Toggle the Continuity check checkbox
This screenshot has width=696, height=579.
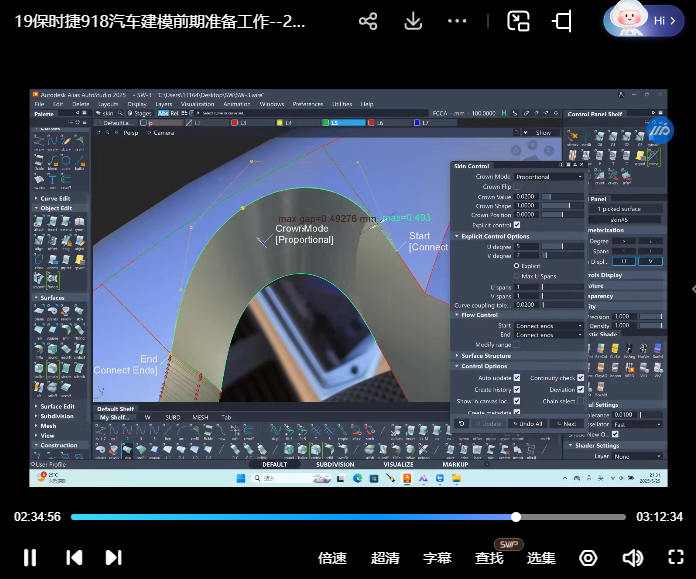click(581, 378)
